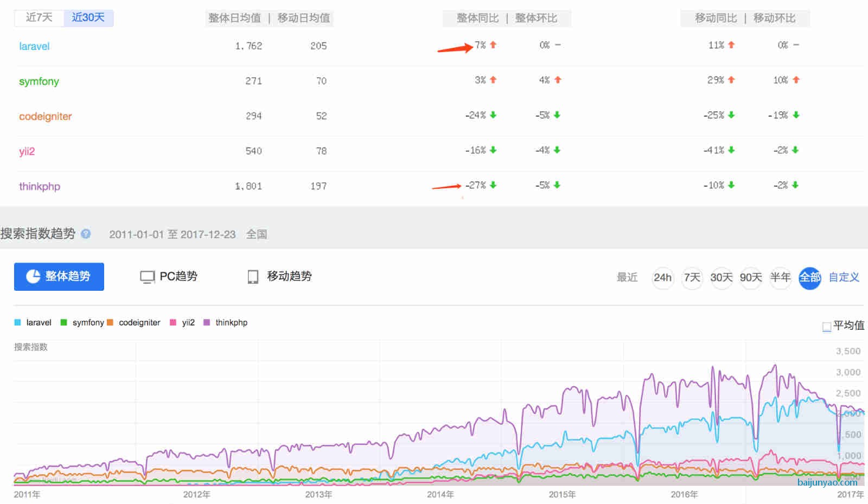The image size is (868, 504).
Task: Switch to the 近7天 tab
Action: coord(39,17)
